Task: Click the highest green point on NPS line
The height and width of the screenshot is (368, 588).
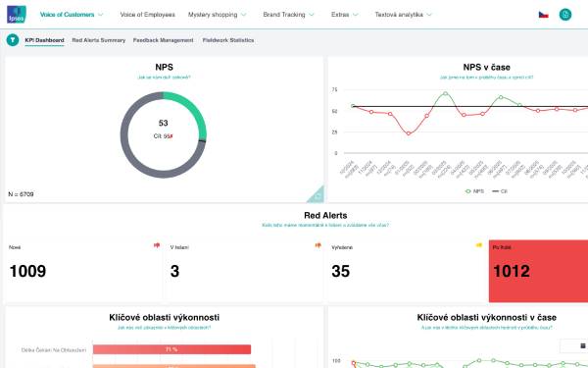Action: tap(445, 93)
